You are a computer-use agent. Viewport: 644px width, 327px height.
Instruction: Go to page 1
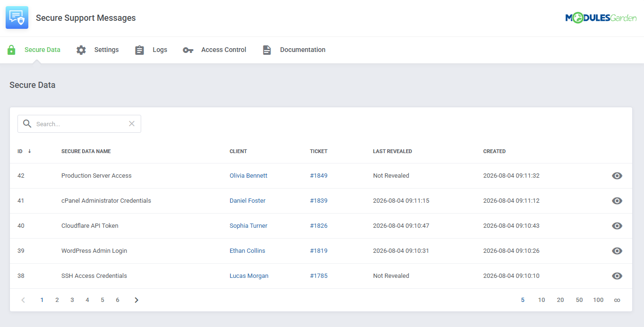[42, 300]
